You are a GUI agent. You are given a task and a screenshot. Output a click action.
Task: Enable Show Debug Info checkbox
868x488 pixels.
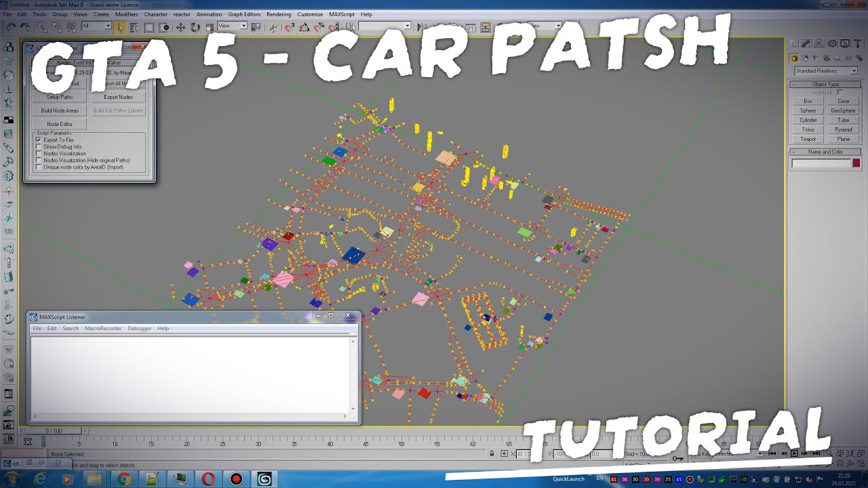pyautogui.click(x=39, y=146)
